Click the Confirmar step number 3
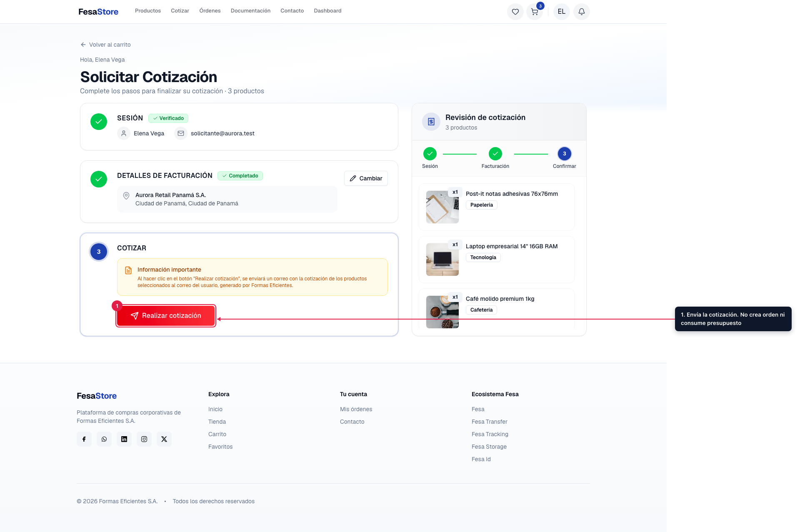 click(x=565, y=154)
